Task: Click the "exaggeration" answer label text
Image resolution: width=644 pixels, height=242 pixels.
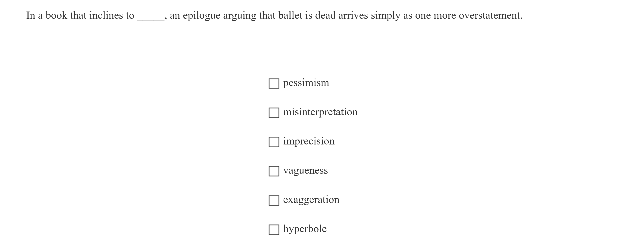Action: coord(311,200)
